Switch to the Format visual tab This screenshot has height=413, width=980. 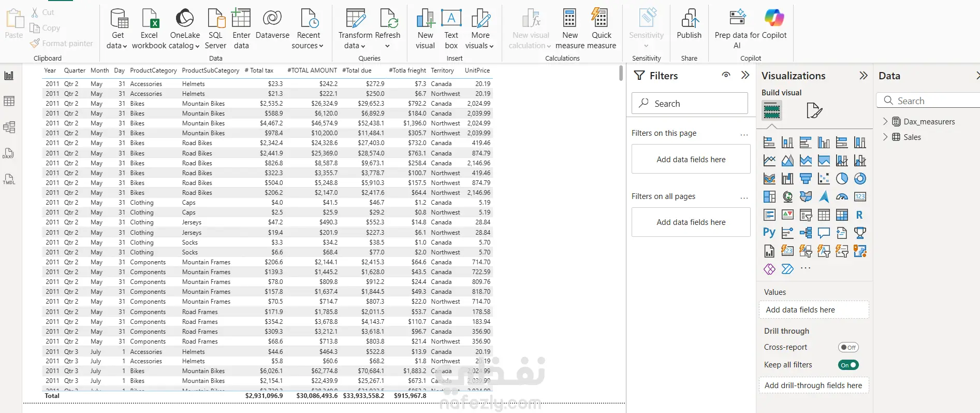click(814, 110)
